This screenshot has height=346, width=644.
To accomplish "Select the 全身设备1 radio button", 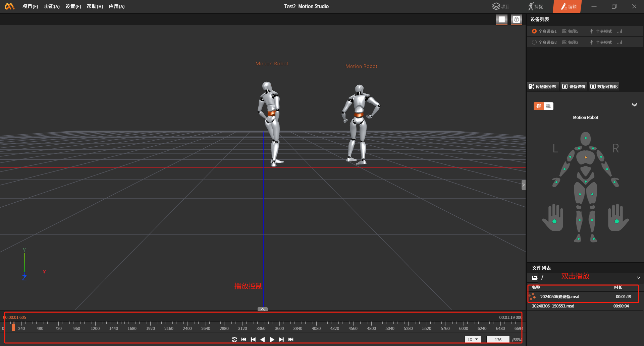I will (x=534, y=31).
